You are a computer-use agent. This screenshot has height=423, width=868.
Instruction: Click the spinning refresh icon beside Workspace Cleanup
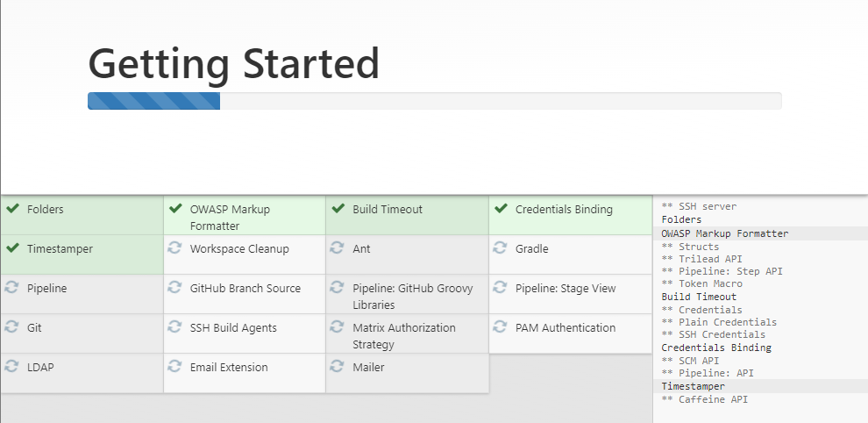175,249
